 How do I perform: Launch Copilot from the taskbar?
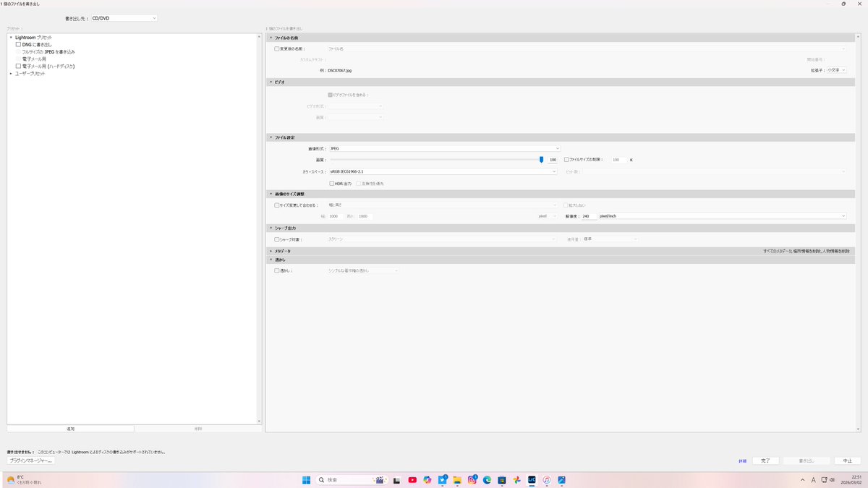click(x=427, y=479)
